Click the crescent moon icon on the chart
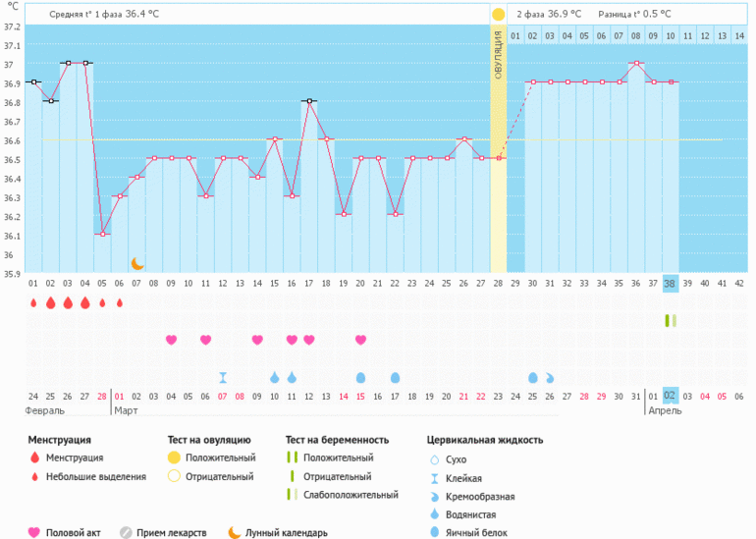Screen dimensions: 756x539 point(137,263)
